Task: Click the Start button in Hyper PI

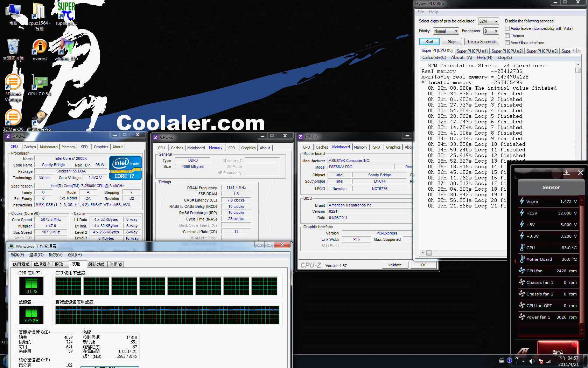Action: (429, 42)
